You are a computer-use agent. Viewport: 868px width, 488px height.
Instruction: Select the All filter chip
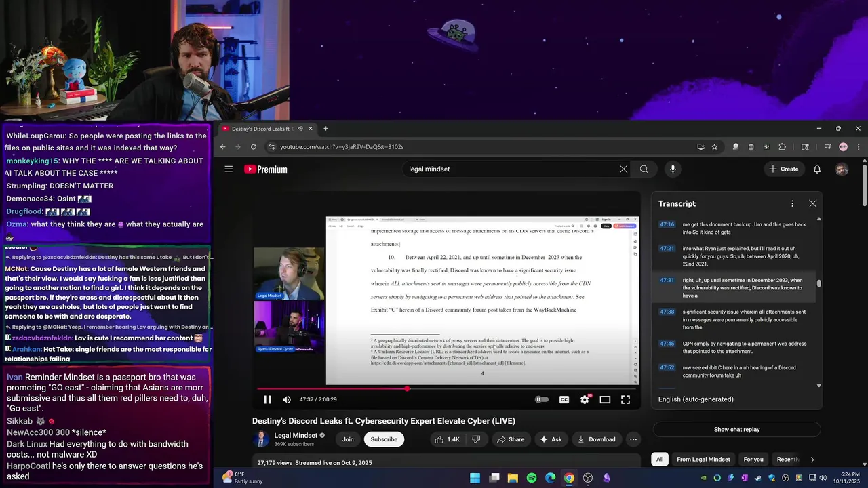[x=659, y=460]
